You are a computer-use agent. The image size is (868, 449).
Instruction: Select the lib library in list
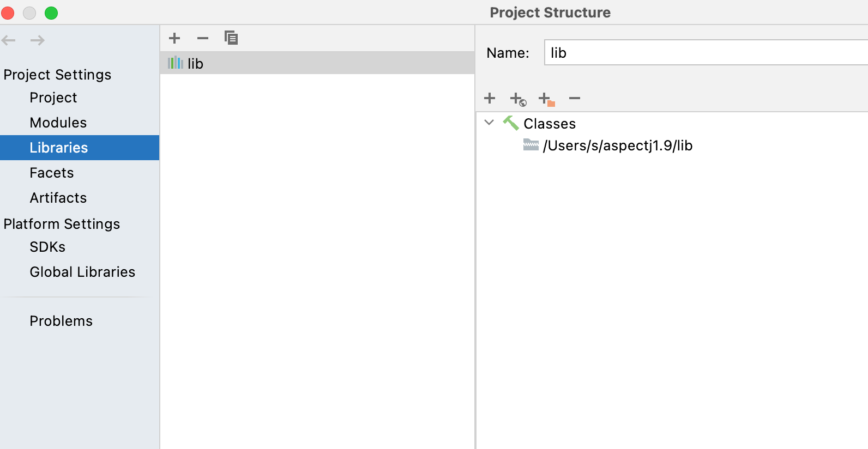click(195, 64)
